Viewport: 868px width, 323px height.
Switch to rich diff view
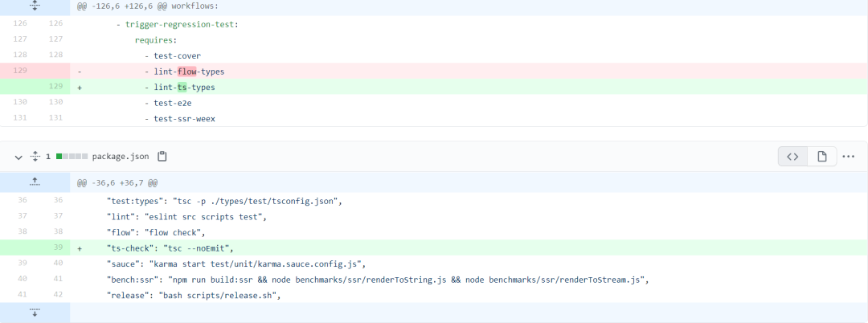(822, 157)
